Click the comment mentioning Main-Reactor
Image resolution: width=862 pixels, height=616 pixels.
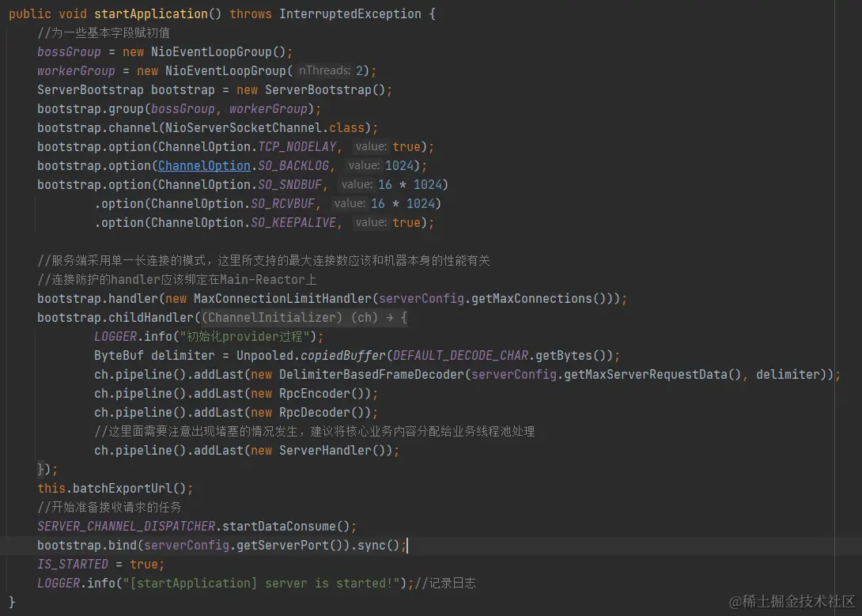177,280
